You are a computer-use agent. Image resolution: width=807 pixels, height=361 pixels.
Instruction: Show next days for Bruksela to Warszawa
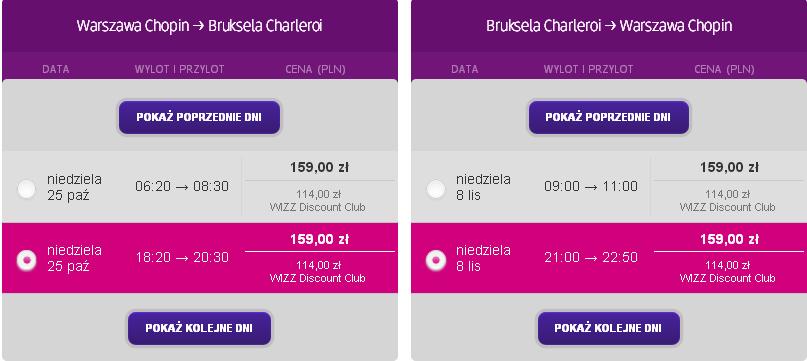[608, 329]
